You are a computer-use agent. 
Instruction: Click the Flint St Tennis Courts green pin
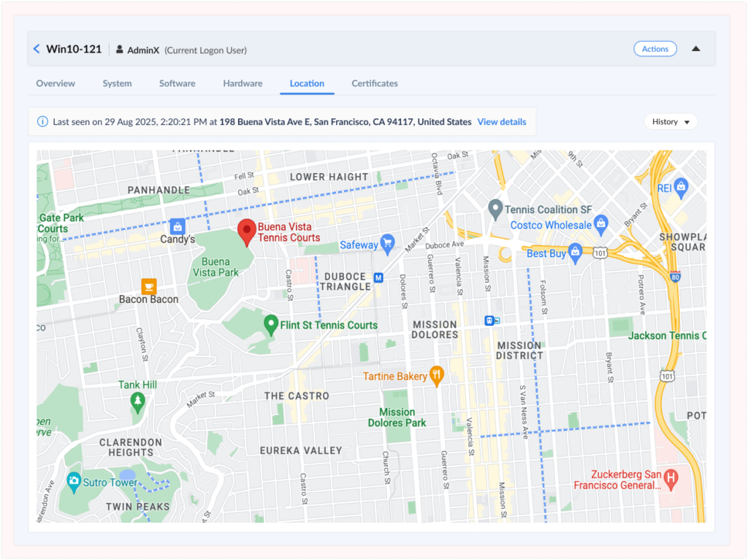[271, 325]
